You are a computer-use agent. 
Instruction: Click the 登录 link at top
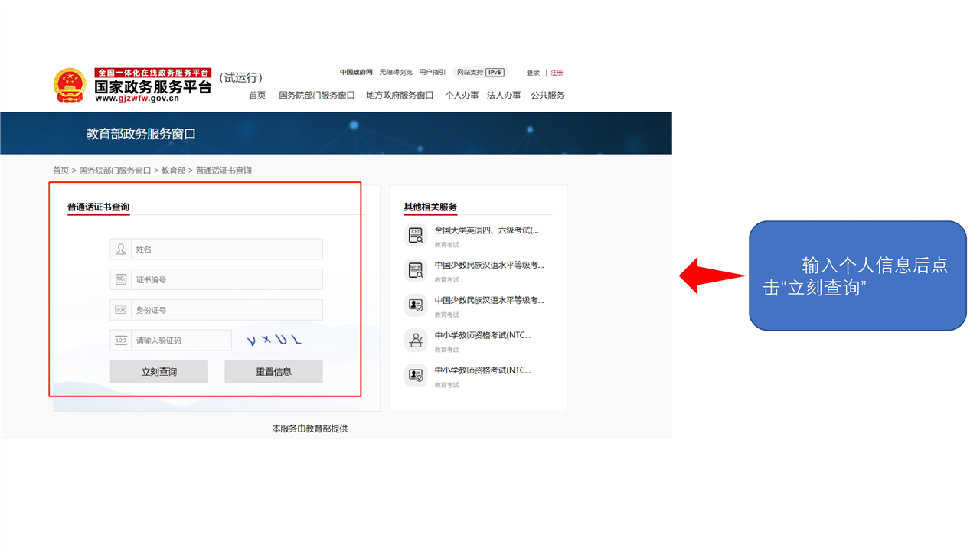pos(533,73)
